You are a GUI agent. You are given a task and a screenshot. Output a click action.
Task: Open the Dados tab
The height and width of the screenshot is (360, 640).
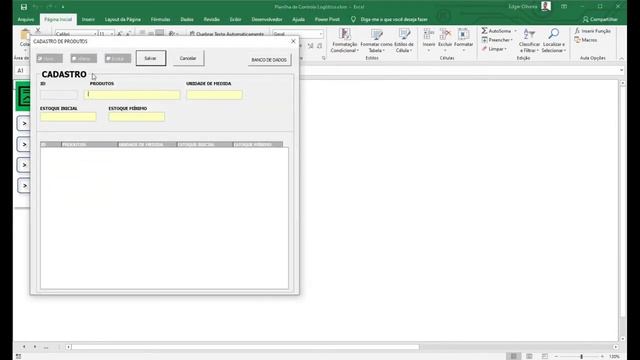(187, 19)
